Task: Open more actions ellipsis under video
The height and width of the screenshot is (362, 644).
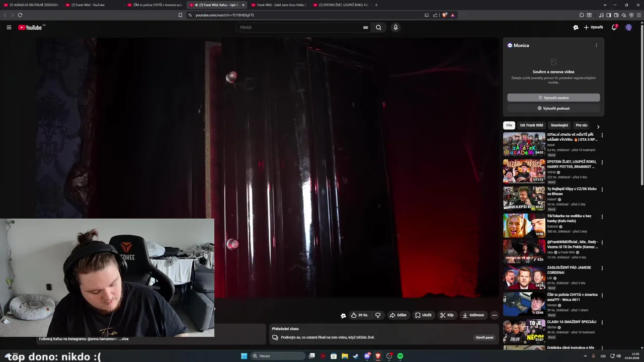Action: pos(494,315)
